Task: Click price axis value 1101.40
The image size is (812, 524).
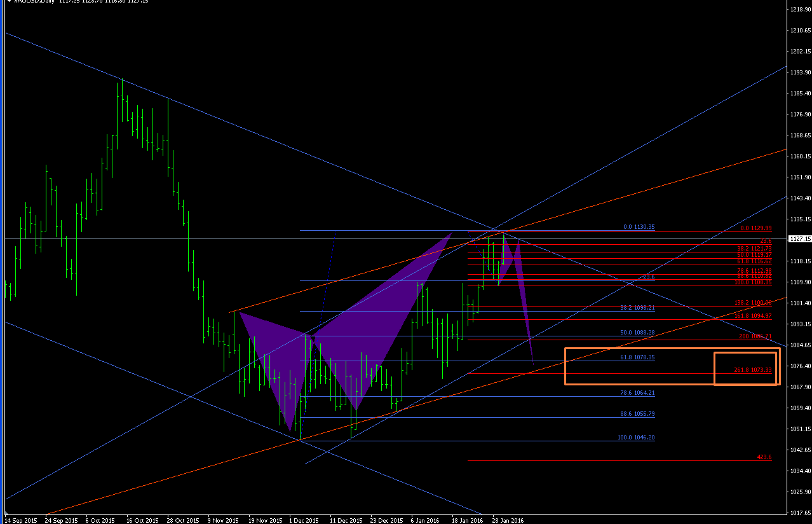Action: pyautogui.click(x=800, y=303)
